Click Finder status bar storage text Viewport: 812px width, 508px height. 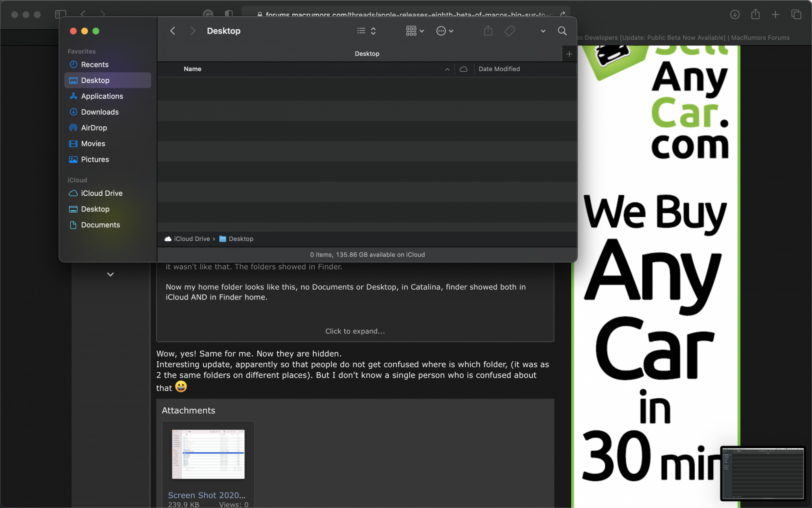point(367,255)
